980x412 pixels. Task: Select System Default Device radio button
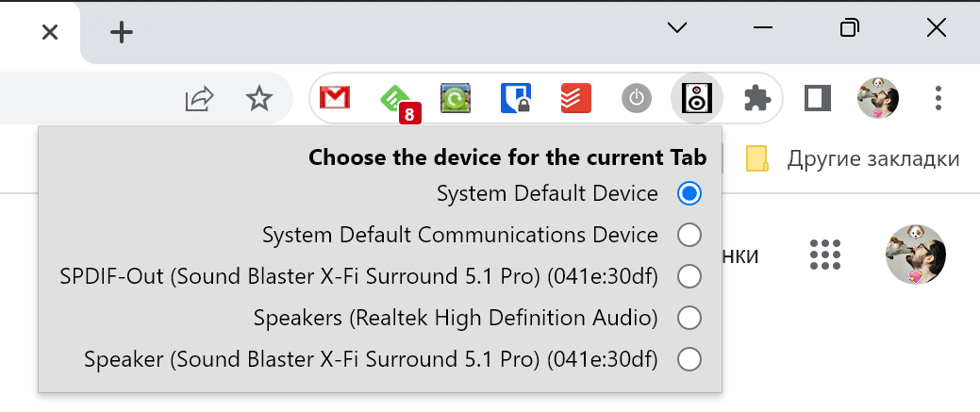pyautogui.click(x=689, y=193)
